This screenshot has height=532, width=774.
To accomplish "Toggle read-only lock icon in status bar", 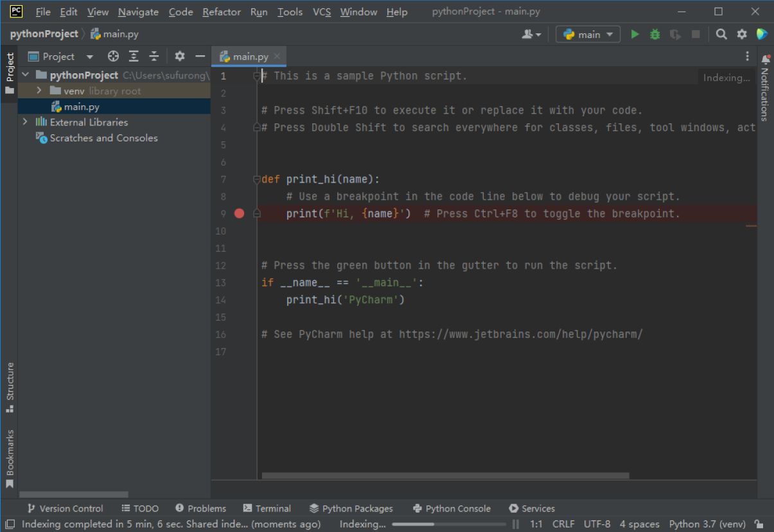I will click(759, 524).
